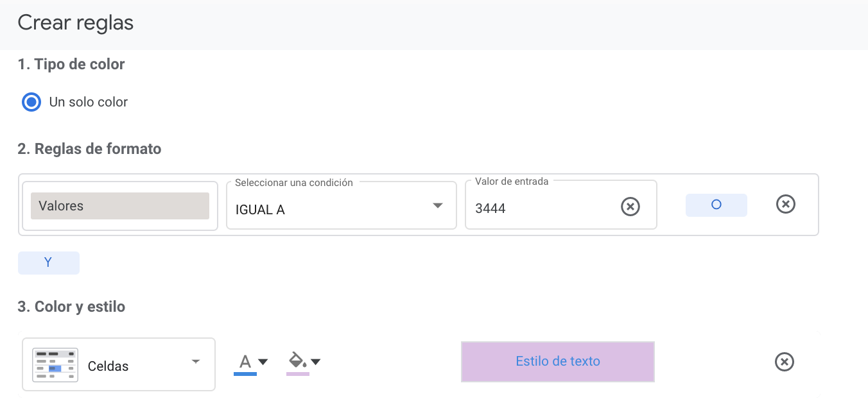Remove the format rule row
This screenshot has height=408, width=868.
(786, 205)
